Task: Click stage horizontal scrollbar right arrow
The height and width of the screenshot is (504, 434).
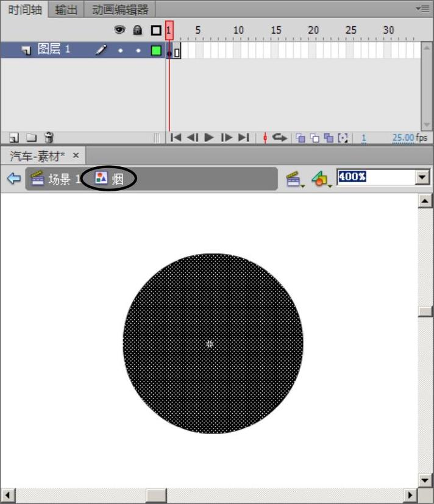Action: click(x=410, y=495)
